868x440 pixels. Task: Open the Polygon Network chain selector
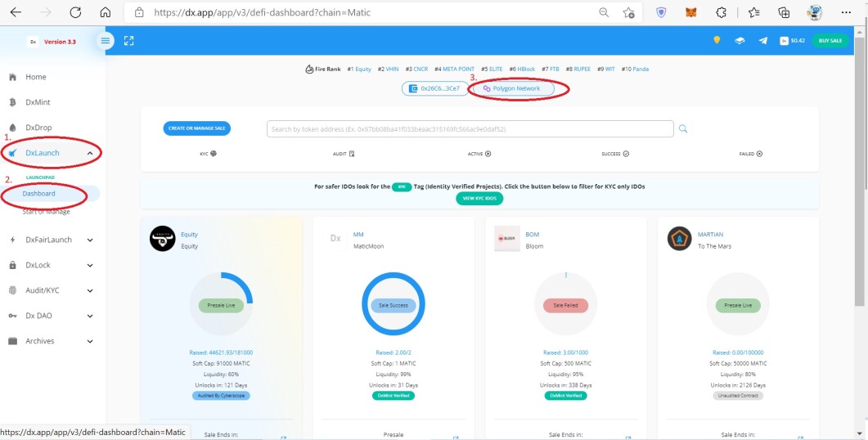pos(512,88)
